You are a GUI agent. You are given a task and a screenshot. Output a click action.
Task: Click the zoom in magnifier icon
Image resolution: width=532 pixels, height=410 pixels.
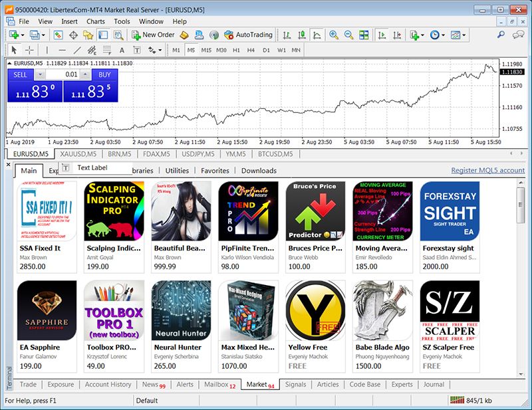[x=334, y=35]
